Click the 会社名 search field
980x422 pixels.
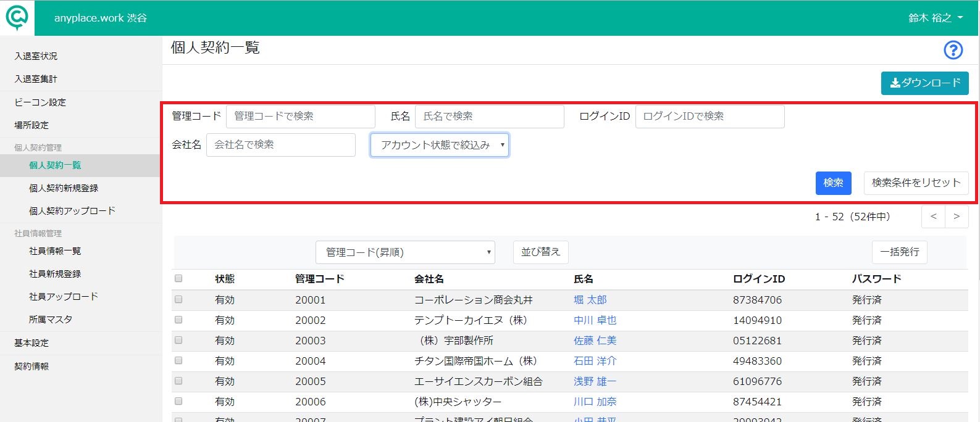pyautogui.click(x=281, y=144)
